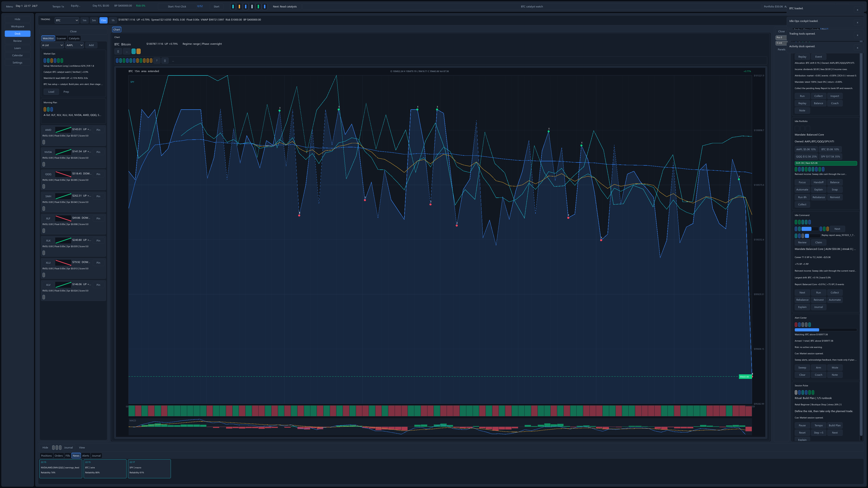Click the '[]' button right of the '?' button

[165, 61]
